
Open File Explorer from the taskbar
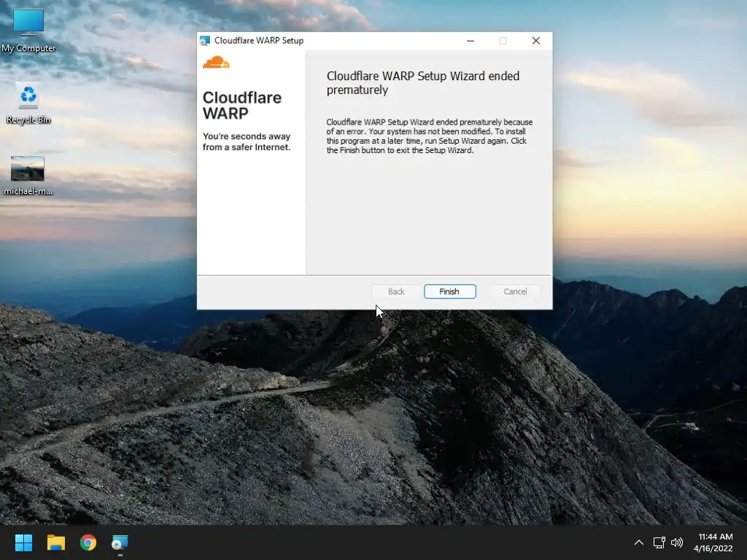click(x=55, y=542)
